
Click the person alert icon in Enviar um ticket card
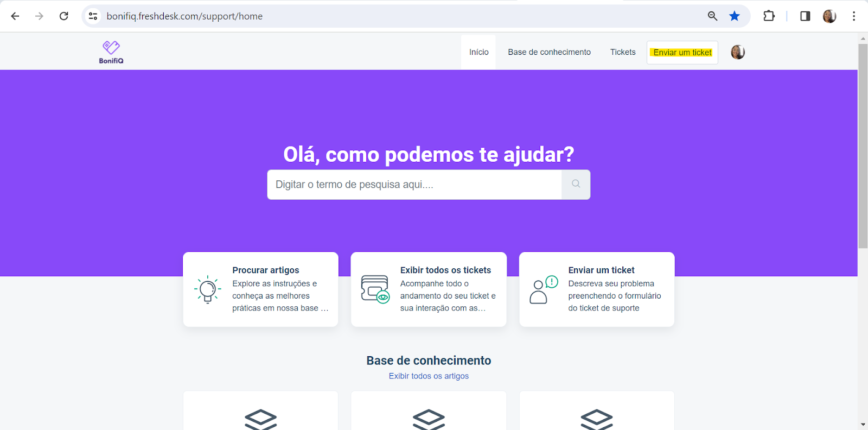tap(544, 289)
